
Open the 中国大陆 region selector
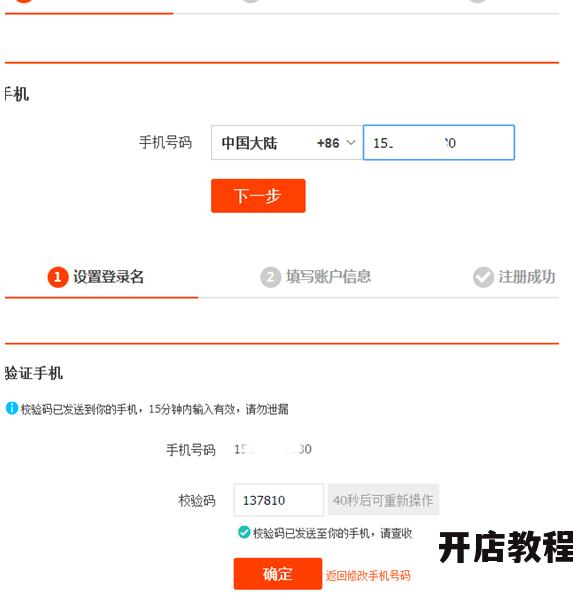point(287,142)
